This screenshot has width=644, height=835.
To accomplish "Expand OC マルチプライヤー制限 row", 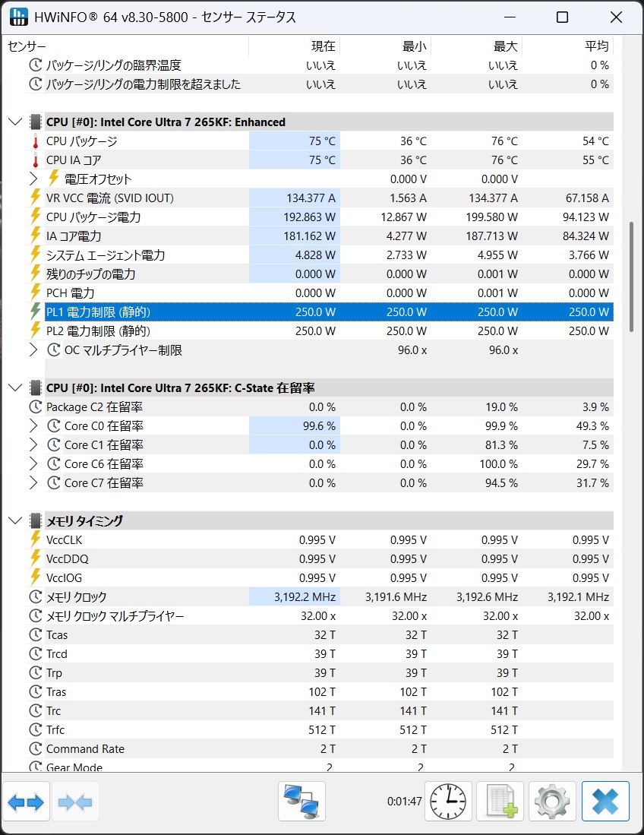I will (x=33, y=350).
